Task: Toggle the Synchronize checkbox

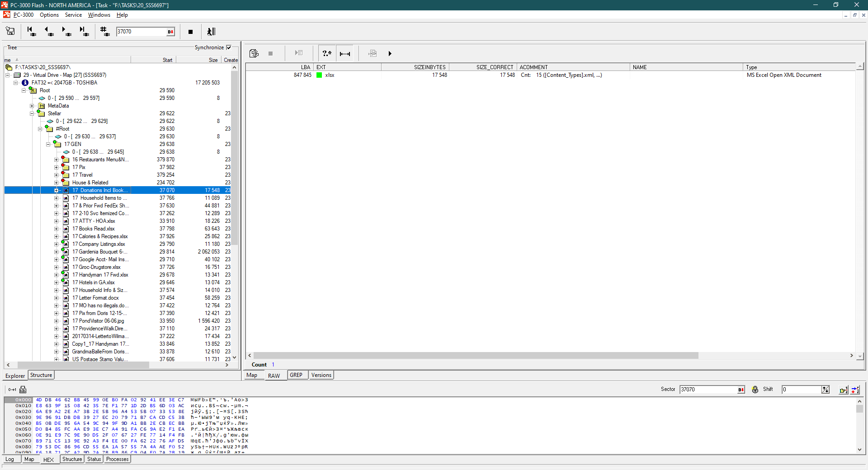Action: point(229,47)
